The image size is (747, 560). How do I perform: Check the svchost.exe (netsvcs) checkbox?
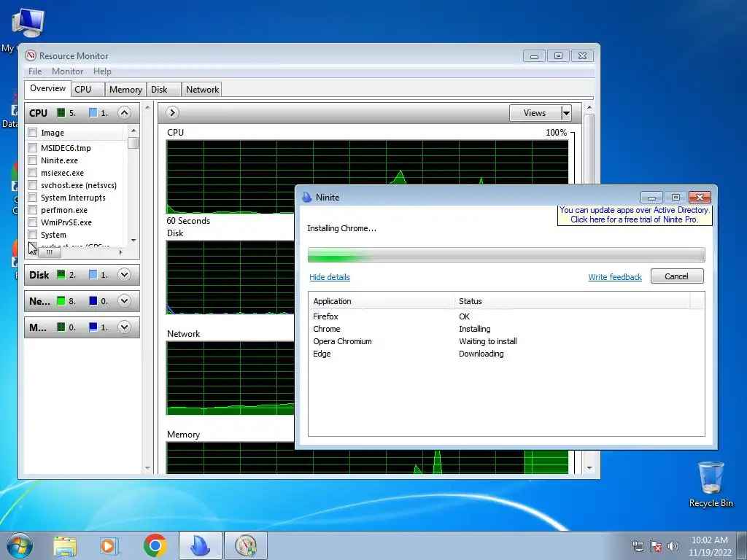(x=32, y=184)
